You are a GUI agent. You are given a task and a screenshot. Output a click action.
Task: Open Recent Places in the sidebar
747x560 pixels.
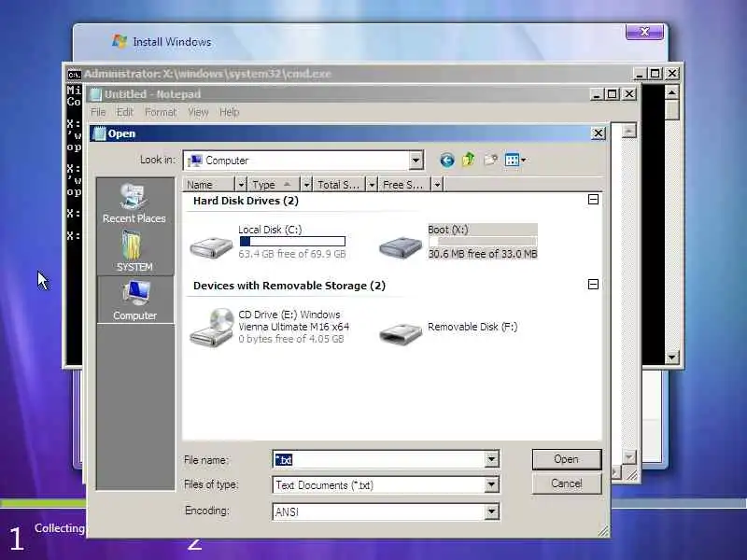134,203
